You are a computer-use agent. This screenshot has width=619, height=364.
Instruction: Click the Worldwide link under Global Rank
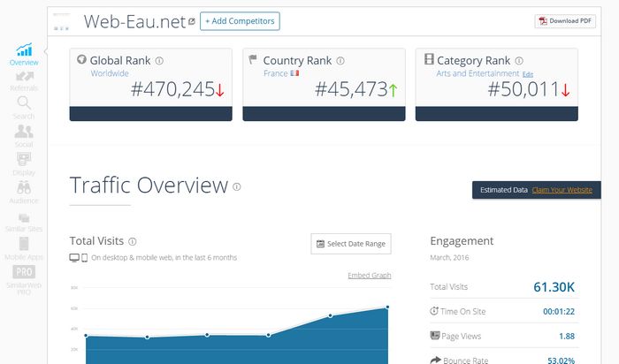pyautogui.click(x=110, y=73)
